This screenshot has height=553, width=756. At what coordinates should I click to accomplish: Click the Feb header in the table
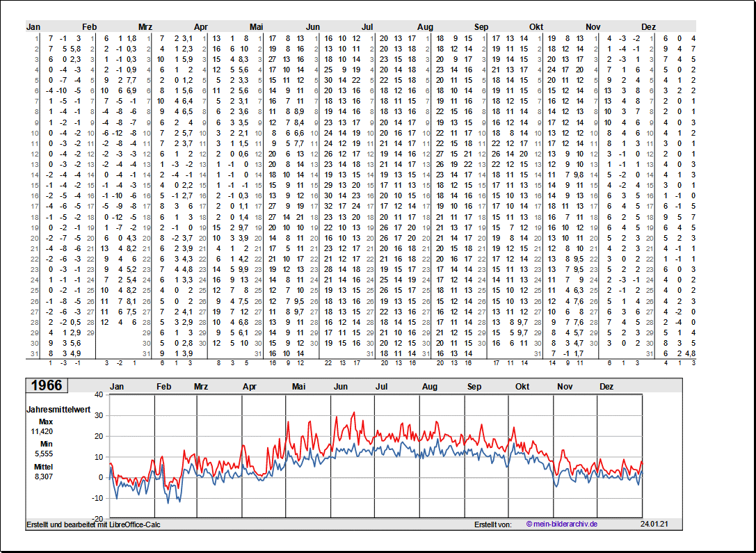pos(90,26)
